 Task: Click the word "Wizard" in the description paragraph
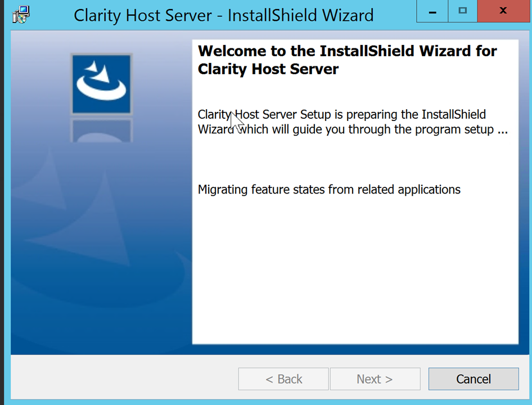pos(215,129)
